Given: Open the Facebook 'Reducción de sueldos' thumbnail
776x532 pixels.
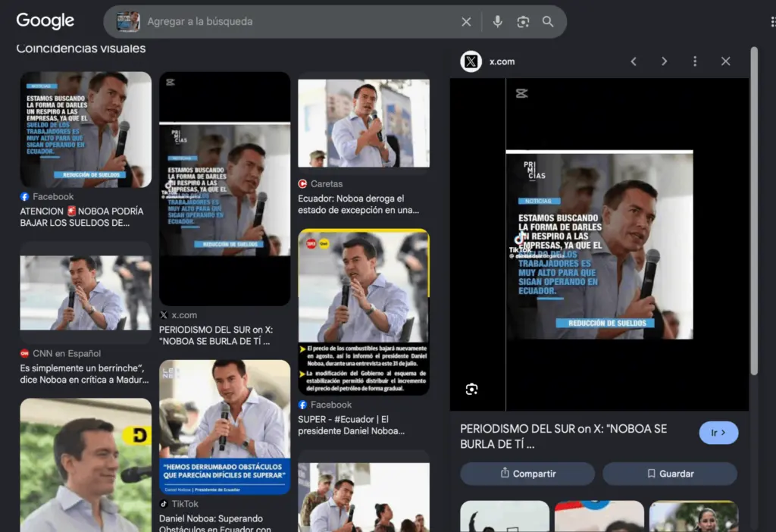Looking at the screenshot, I should (86, 130).
